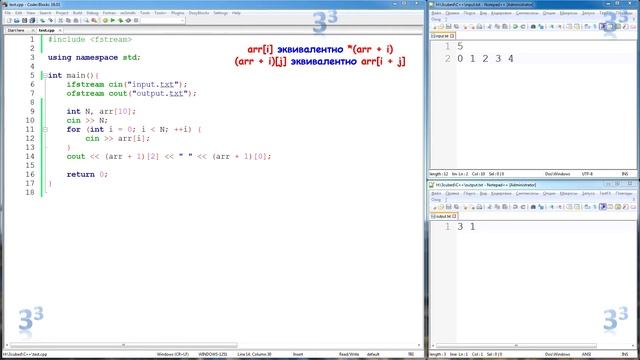Open Debug menu in Code::Blocks

click(x=93, y=13)
